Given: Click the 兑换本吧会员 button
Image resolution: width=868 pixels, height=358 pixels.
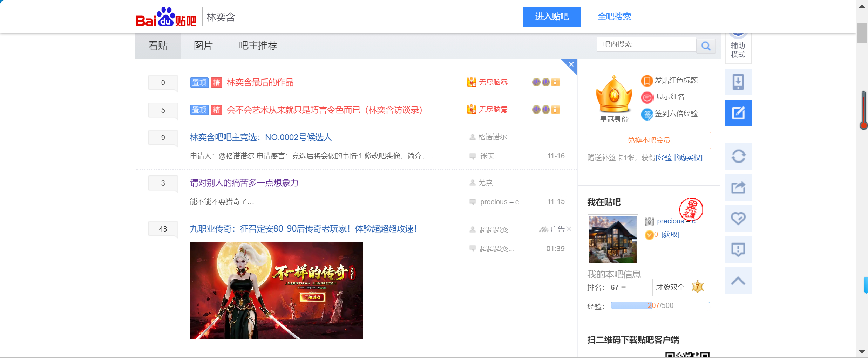Looking at the screenshot, I should (x=649, y=140).
